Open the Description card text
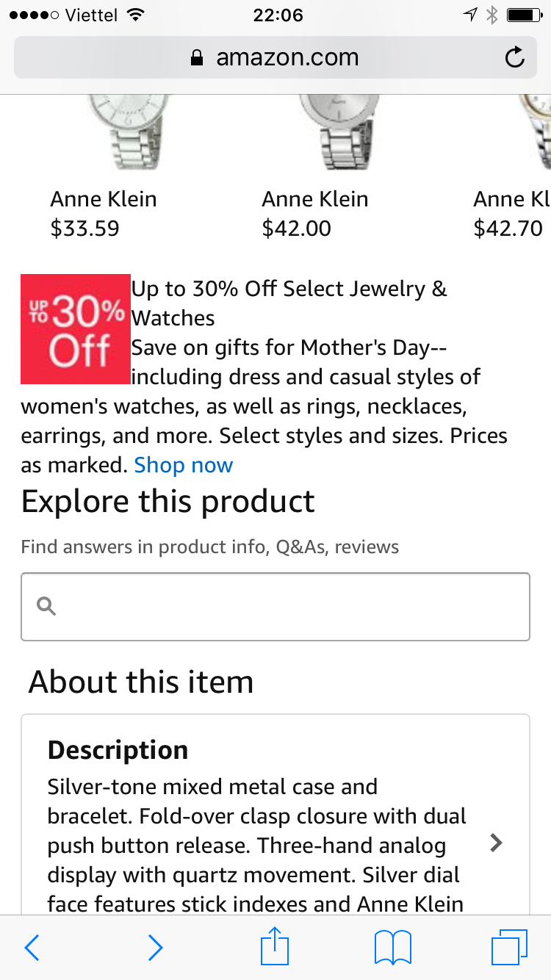 click(x=257, y=845)
